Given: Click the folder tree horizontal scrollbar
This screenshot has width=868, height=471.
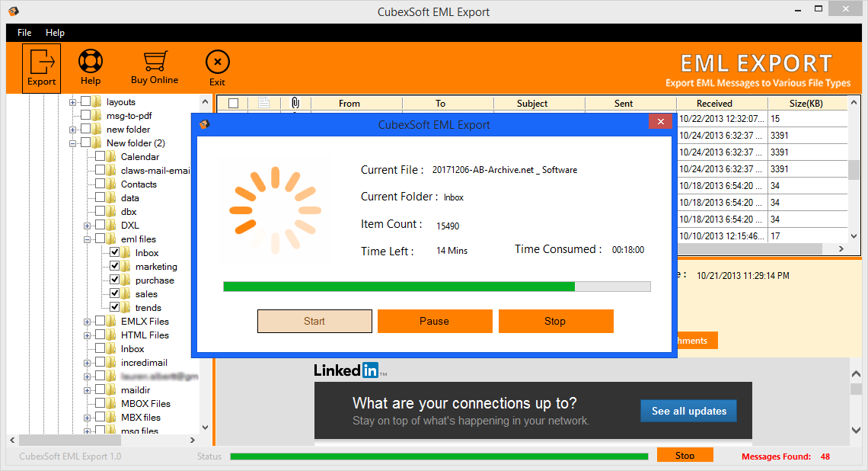Looking at the screenshot, I should (x=70, y=440).
